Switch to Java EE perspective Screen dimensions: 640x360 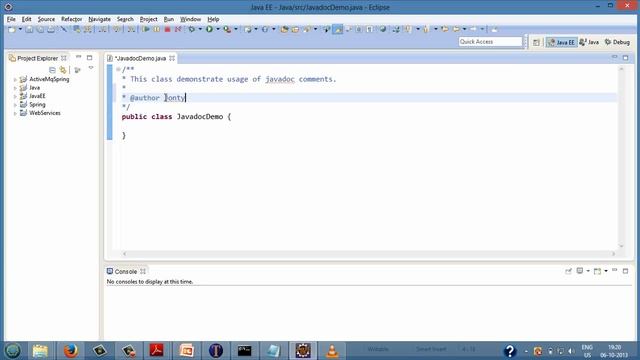[562, 42]
